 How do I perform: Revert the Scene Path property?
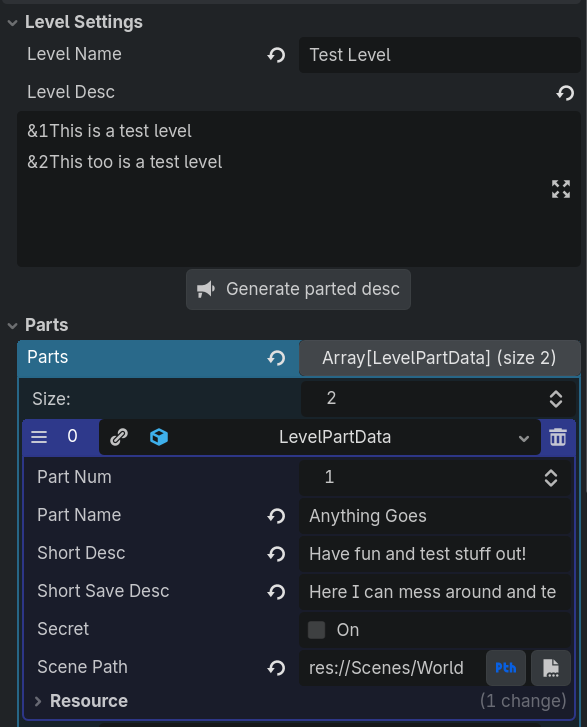coord(276,668)
